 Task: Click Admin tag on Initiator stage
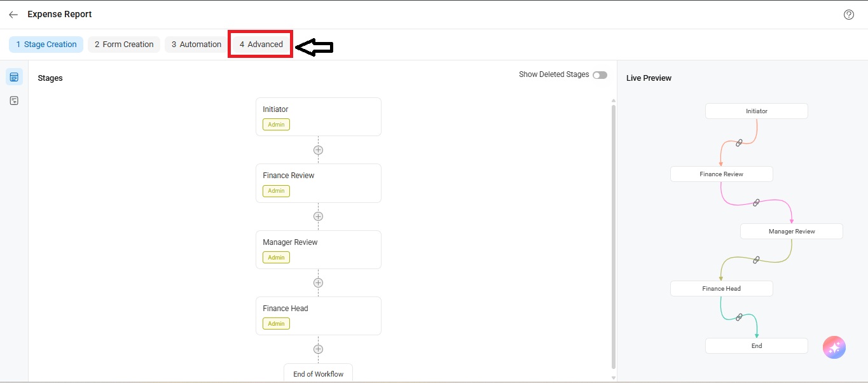coord(276,125)
